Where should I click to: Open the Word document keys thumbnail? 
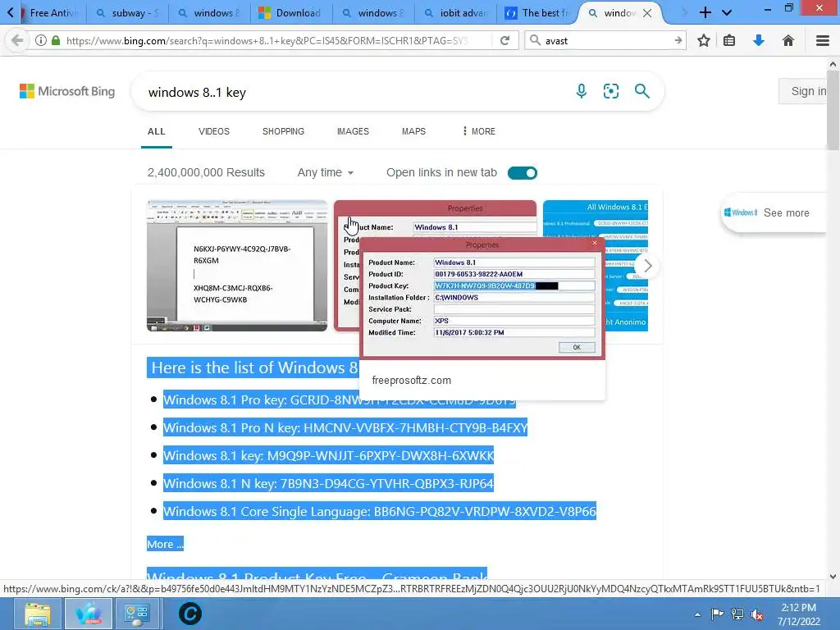coord(237,266)
